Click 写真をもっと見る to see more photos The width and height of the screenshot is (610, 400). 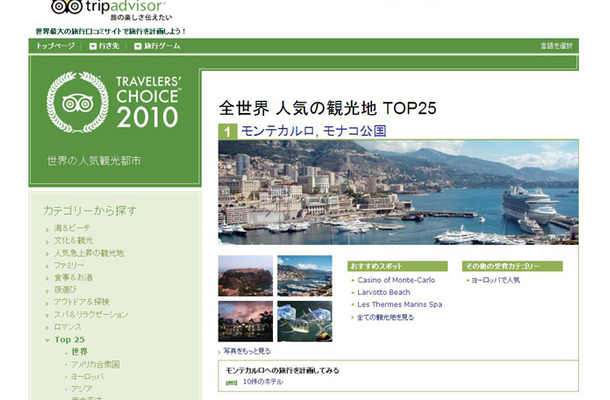point(247,351)
